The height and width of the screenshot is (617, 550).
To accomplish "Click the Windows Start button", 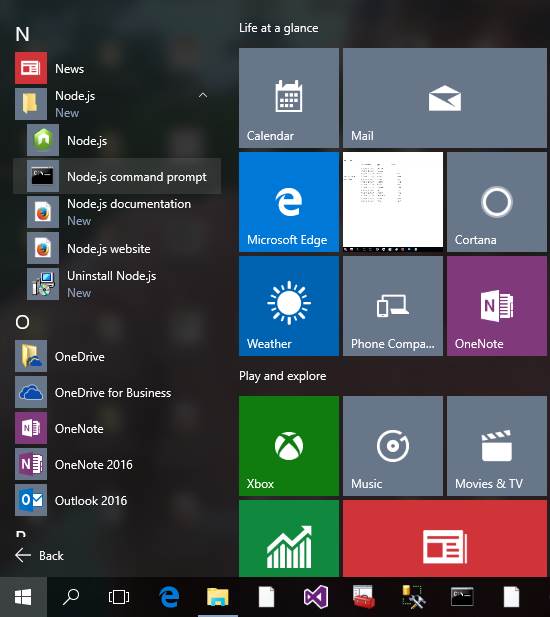I will [x=23, y=597].
